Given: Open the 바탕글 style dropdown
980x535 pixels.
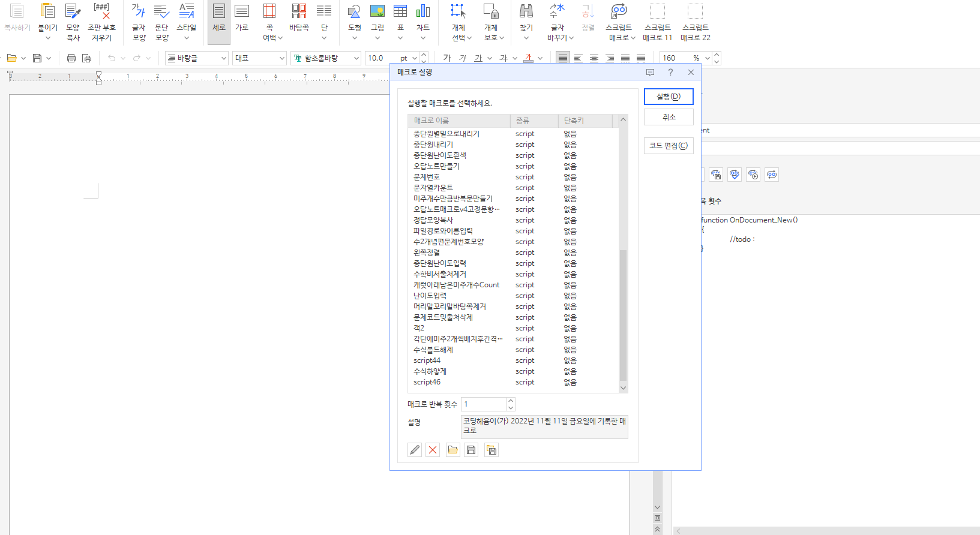Looking at the screenshot, I should (x=223, y=58).
